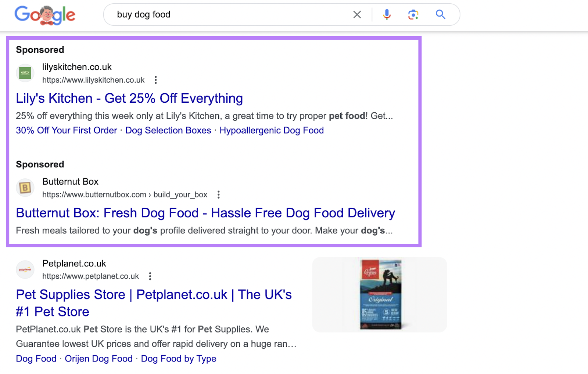Start a voice search with the microphone icon
Screen dimensions: 588x374
(x=387, y=15)
